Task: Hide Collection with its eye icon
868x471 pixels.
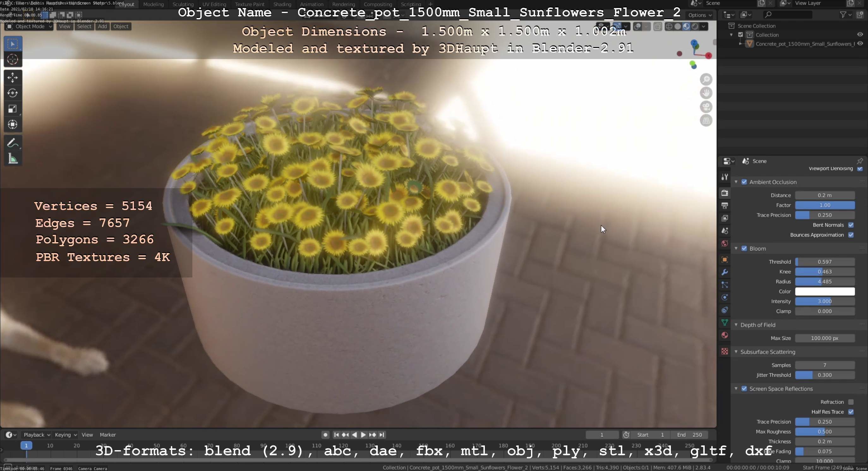Action: pos(860,34)
